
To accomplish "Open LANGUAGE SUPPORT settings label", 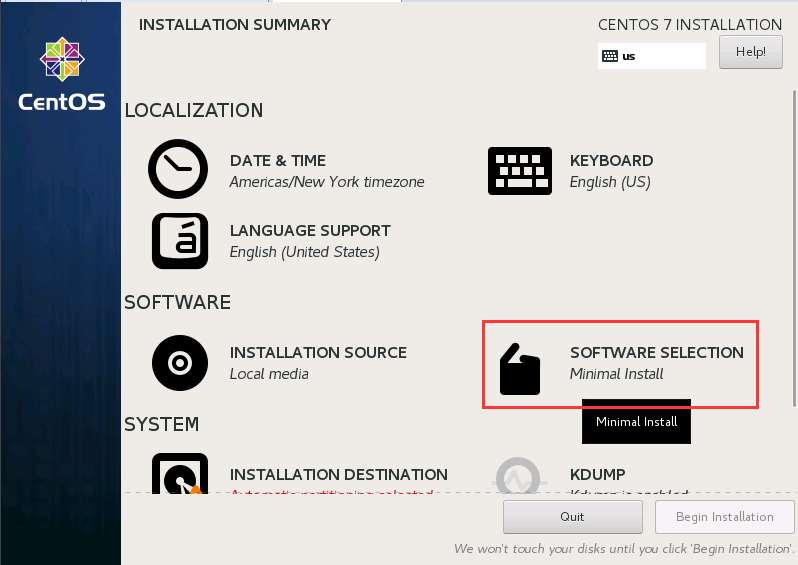I will (310, 231).
